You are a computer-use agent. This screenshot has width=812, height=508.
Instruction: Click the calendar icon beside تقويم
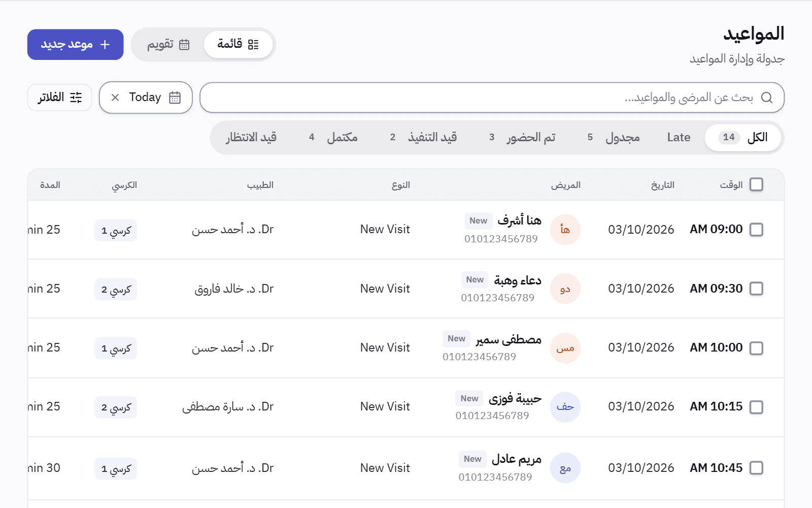[x=184, y=45]
